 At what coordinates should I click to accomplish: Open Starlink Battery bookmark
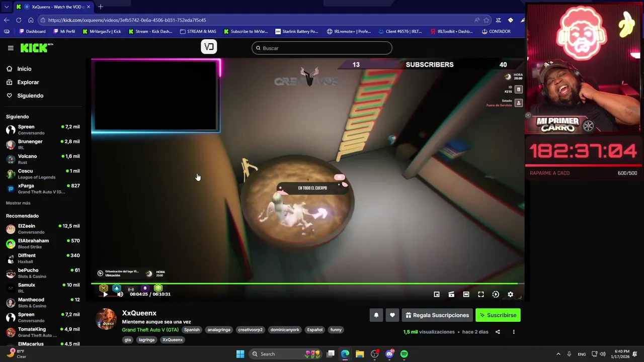[296, 31]
